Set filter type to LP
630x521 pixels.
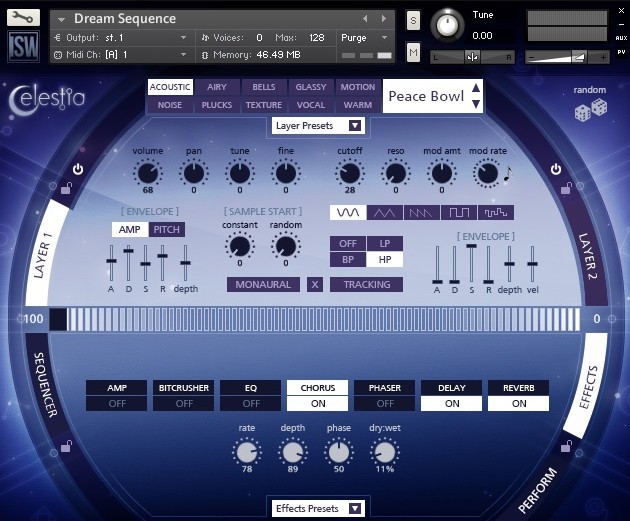click(385, 243)
